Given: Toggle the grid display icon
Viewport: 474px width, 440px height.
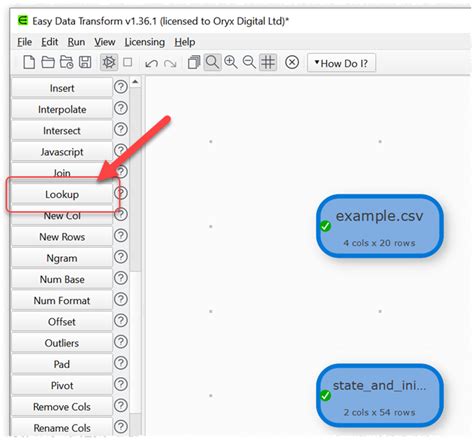Looking at the screenshot, I should [268, 62].
